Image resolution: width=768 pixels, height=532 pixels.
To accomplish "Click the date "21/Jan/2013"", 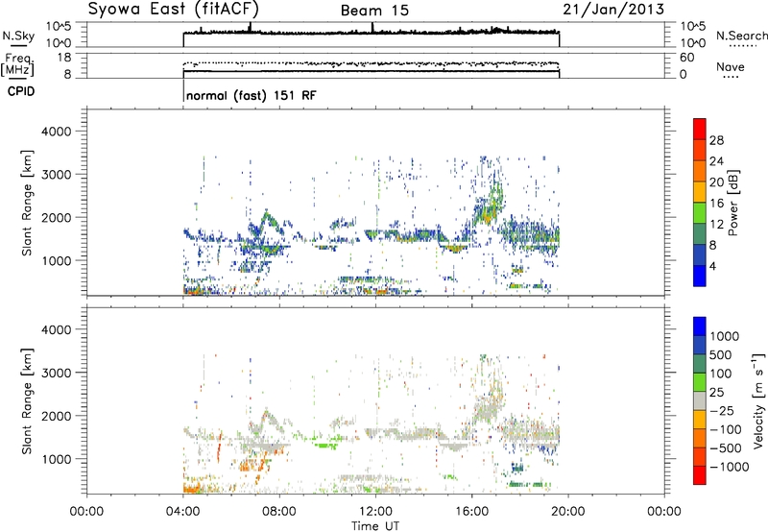I will (x=613, y=10).
